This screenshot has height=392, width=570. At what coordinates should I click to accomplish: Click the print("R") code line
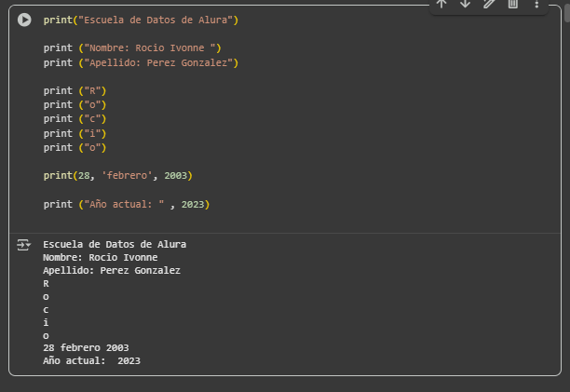75,90
